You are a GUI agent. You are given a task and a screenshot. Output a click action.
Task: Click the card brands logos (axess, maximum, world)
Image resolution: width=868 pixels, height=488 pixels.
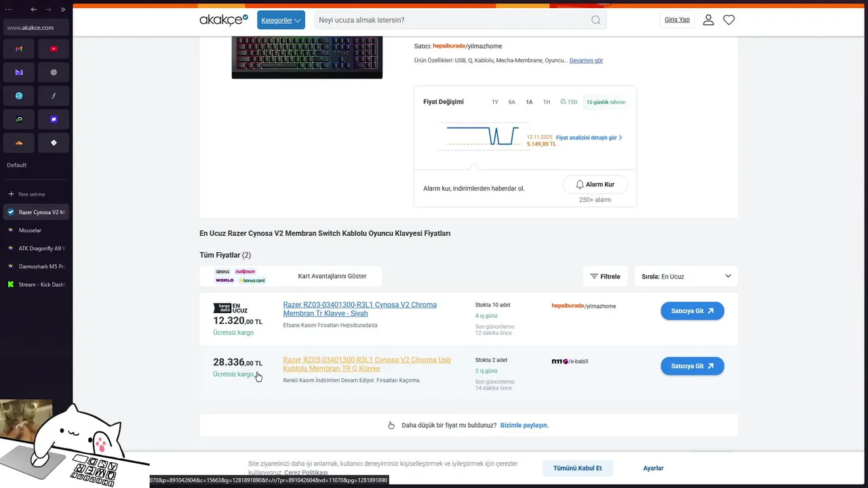tap(240, 276)
